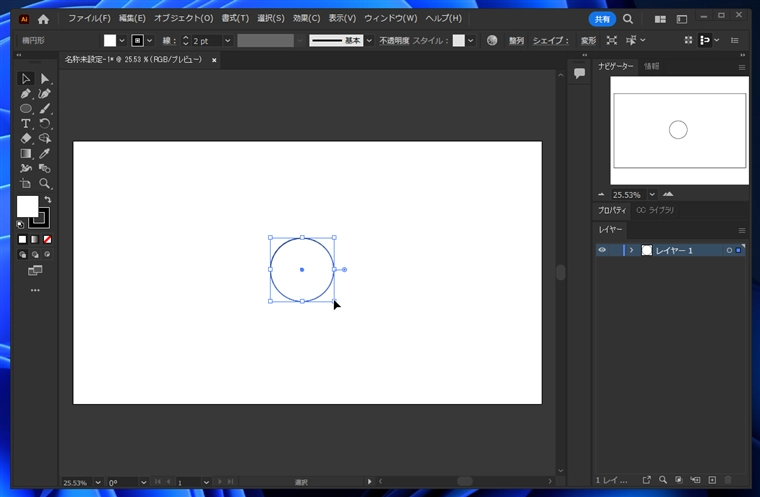Select the Rotate tool
This screenshot has height=497, width=760.
coord(45,124)
